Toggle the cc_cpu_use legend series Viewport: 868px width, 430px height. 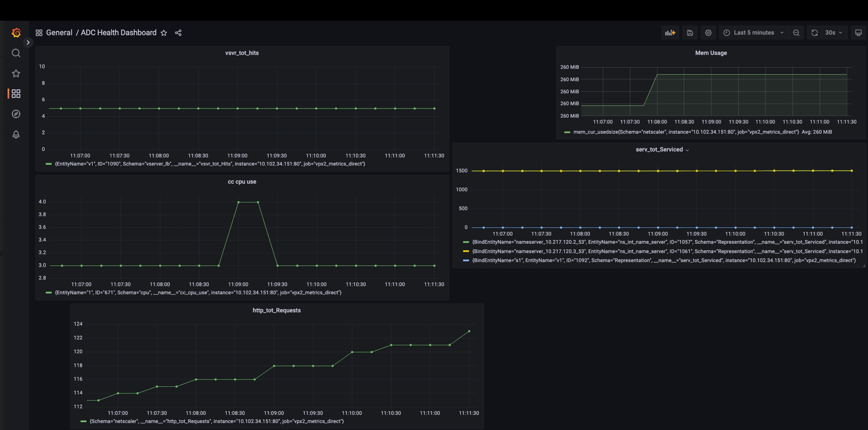click(198, 293)
